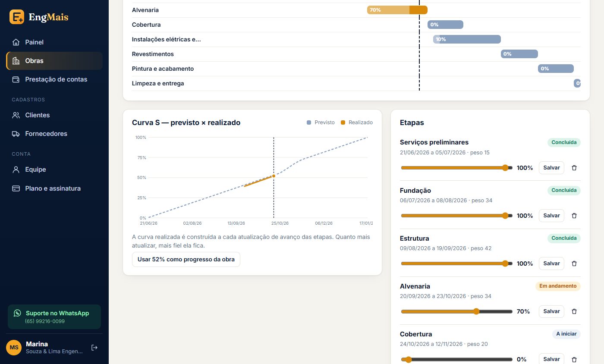Click the Alvenaria 70% Gantt bar
The image size is (604, 364).
pos(397,10)
